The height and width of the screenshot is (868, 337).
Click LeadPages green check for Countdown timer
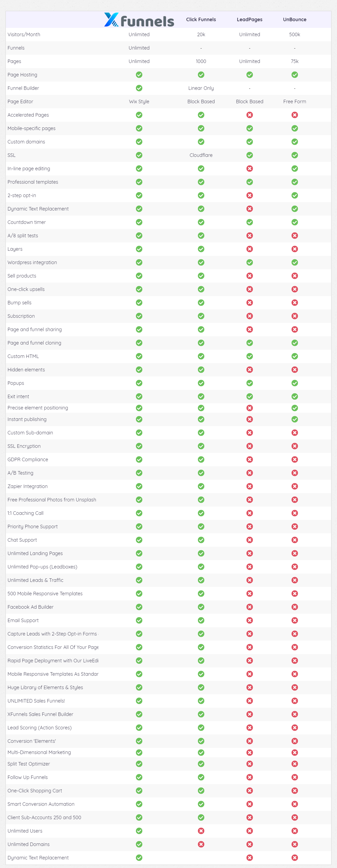249,222
